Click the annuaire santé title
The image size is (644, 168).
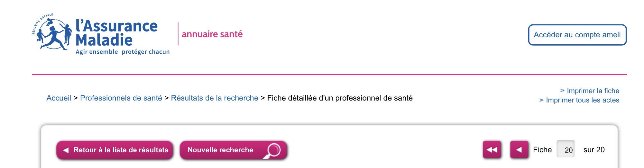[212, 34]
